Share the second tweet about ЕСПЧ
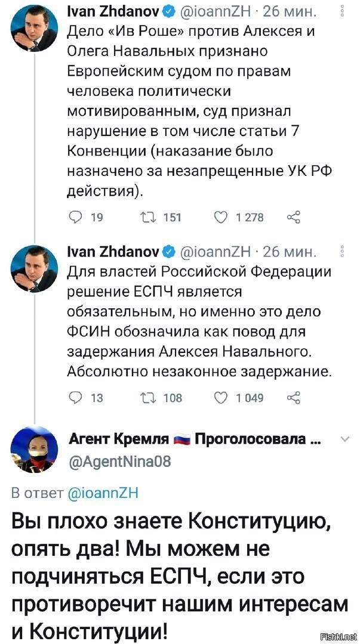This screenshot has width=360, height=644. coord(294,398)
